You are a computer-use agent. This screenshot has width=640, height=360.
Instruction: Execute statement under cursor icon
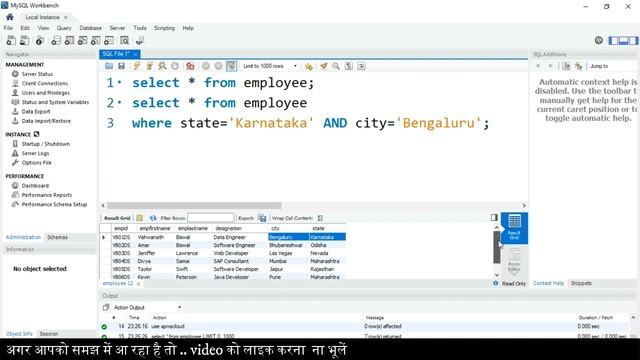click(150, 66)
